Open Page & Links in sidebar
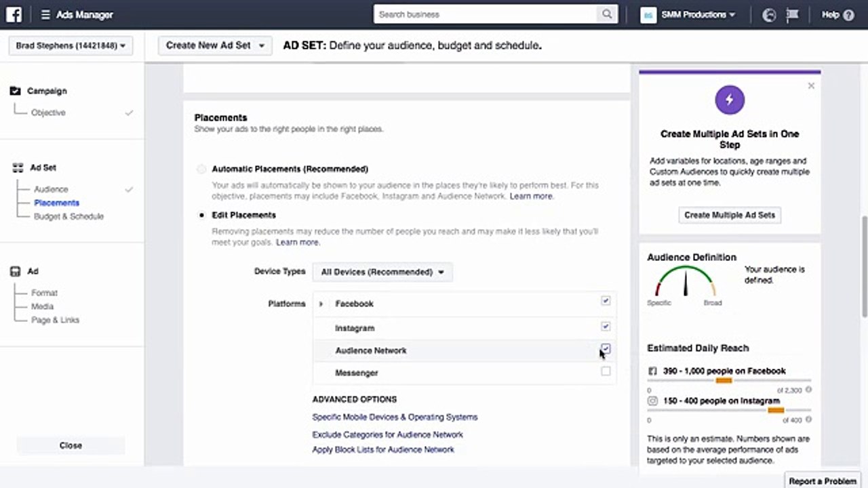 click(55, 320)
